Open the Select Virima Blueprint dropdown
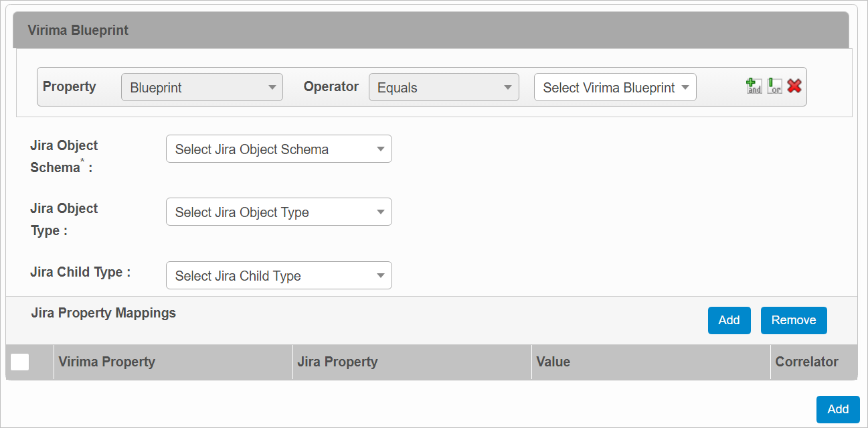 (x=615, y=88)
